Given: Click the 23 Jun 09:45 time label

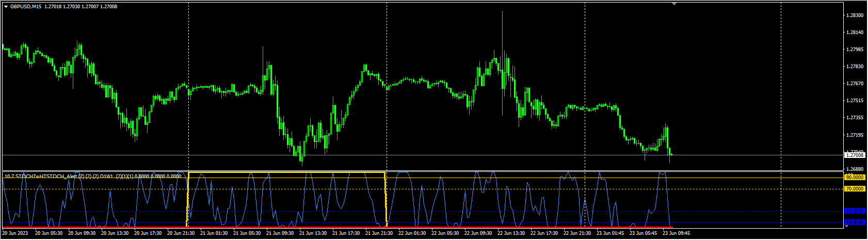Looking at the screenshot, I should [676, 233].
